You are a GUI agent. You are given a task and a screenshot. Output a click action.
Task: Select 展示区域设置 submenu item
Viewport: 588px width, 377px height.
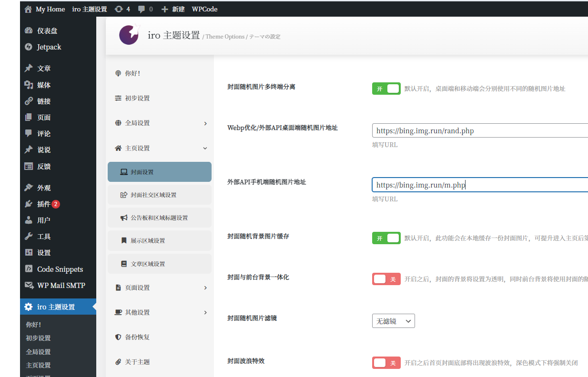tap(160, 241)
